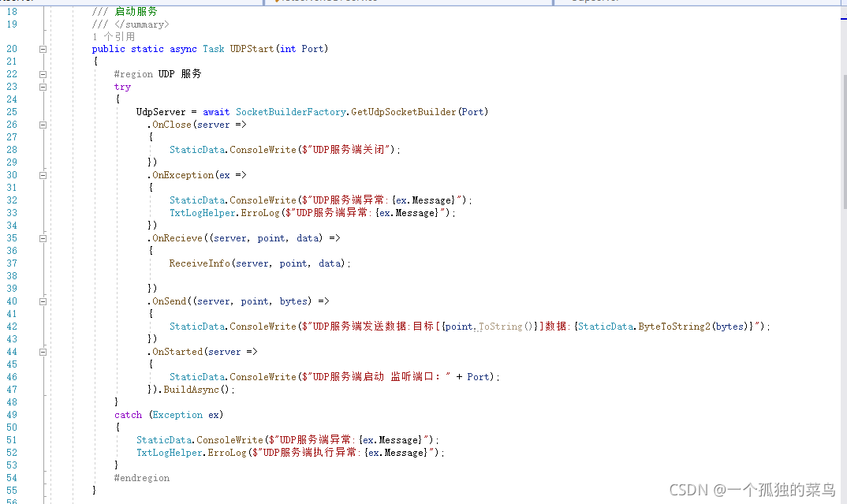Click StaticData.ConsoleWrite on line 51
847x504 pixels.
coord(197,439)
